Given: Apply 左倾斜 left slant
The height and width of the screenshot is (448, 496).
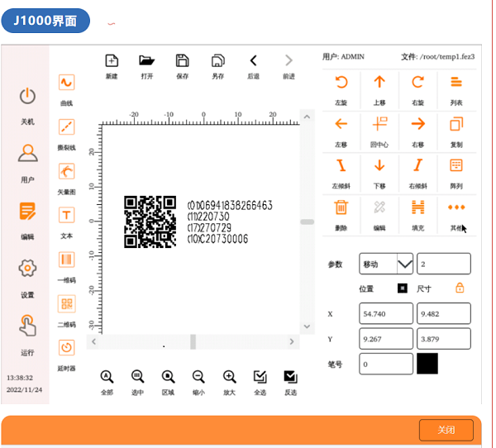Looking at the screenshot, I should point(341,165).
